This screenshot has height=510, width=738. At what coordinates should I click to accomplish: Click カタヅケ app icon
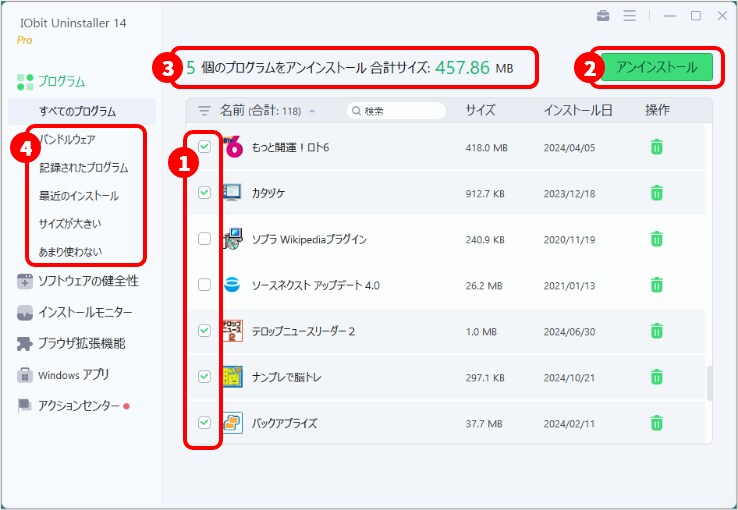tap(233, 193)
